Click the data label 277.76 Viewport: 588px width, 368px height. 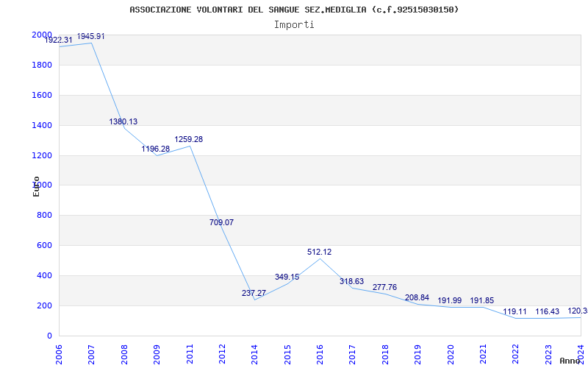(384, 287)
